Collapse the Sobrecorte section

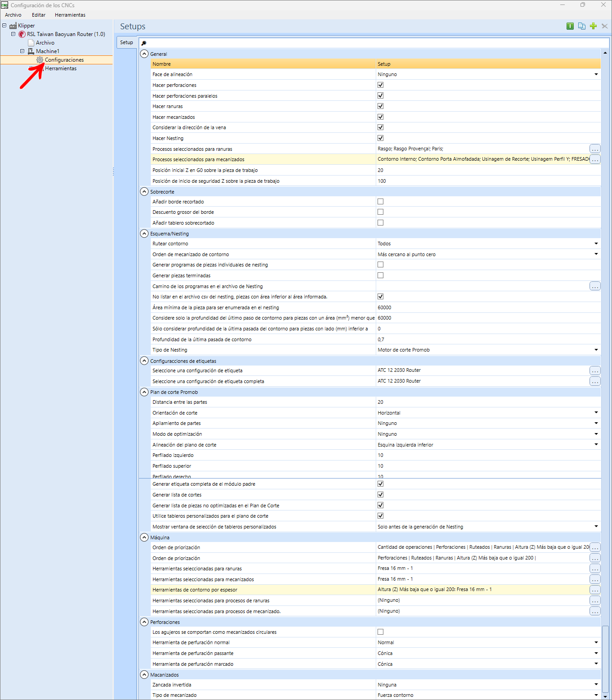[x=144, y=192]
